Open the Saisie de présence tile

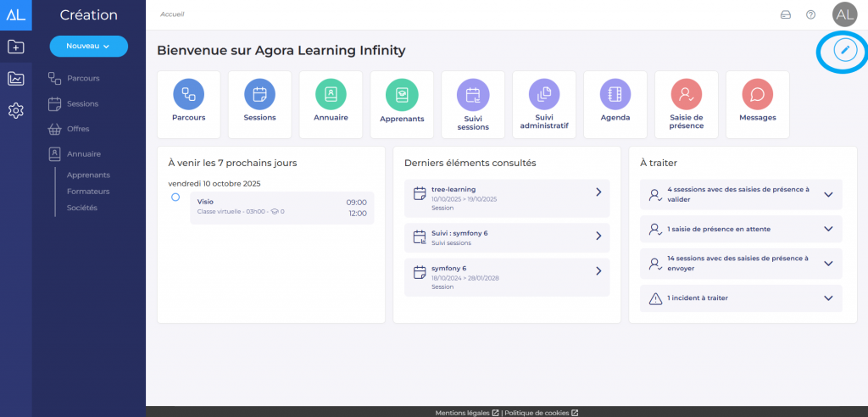tap(687, 103)
